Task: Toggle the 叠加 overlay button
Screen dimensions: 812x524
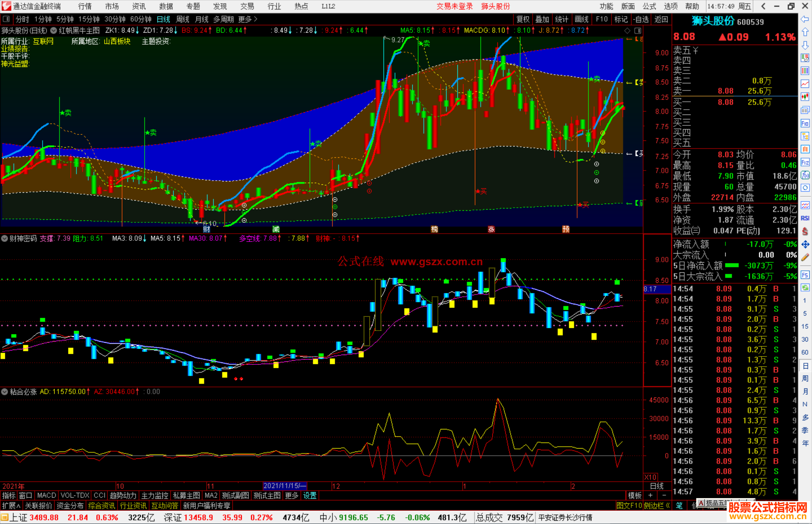Action: pos(542,19)
